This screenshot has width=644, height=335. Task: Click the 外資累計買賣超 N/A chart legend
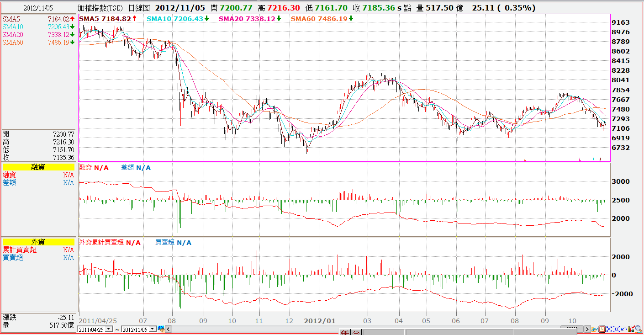(x=110, y=242)
